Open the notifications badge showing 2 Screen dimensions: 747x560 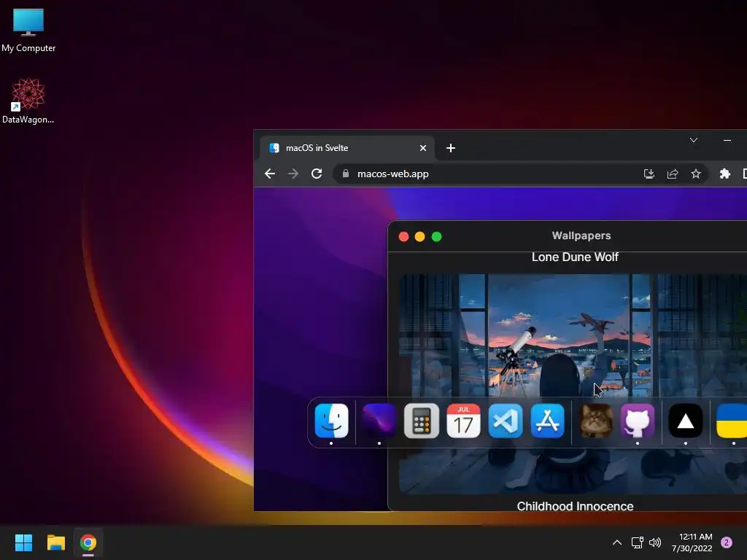point(727,542)
